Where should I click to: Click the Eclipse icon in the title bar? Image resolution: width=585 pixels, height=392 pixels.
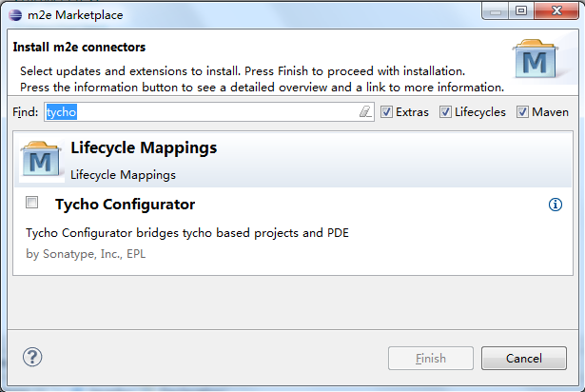pos(15,15)
